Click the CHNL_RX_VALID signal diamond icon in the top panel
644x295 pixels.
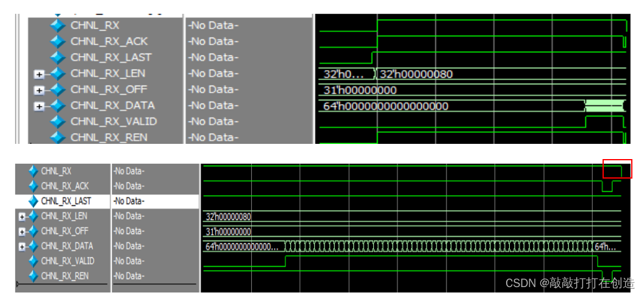click(x=57, y=122)
